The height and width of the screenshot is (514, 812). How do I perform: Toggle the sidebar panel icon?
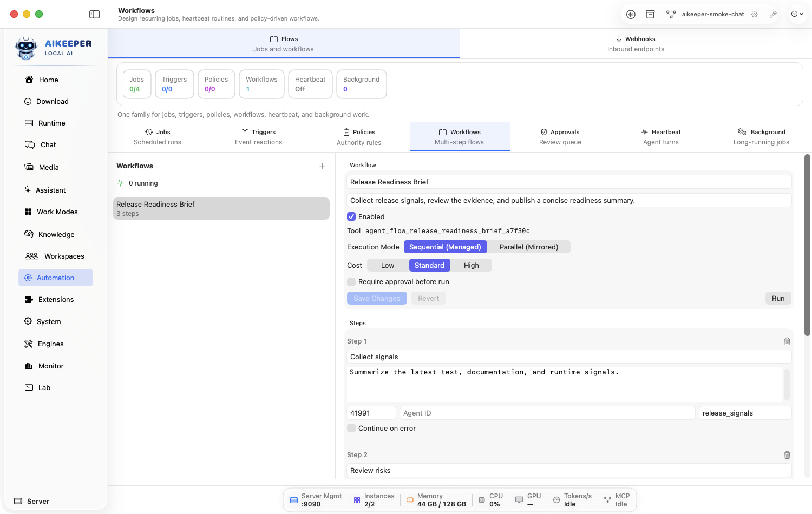pos(95,14)
